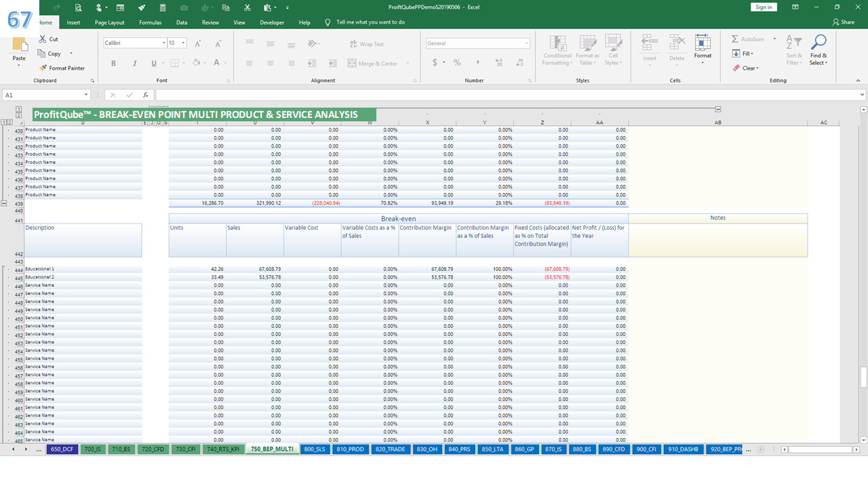
Task: Click the calculator icon in quick access toolbar
Action: 162,7
